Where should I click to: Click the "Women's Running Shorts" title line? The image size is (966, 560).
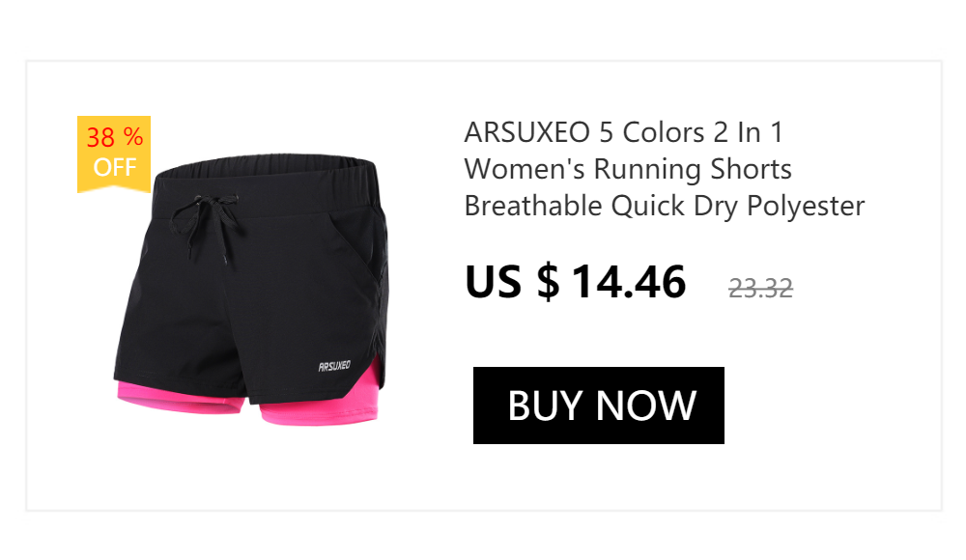628,169
